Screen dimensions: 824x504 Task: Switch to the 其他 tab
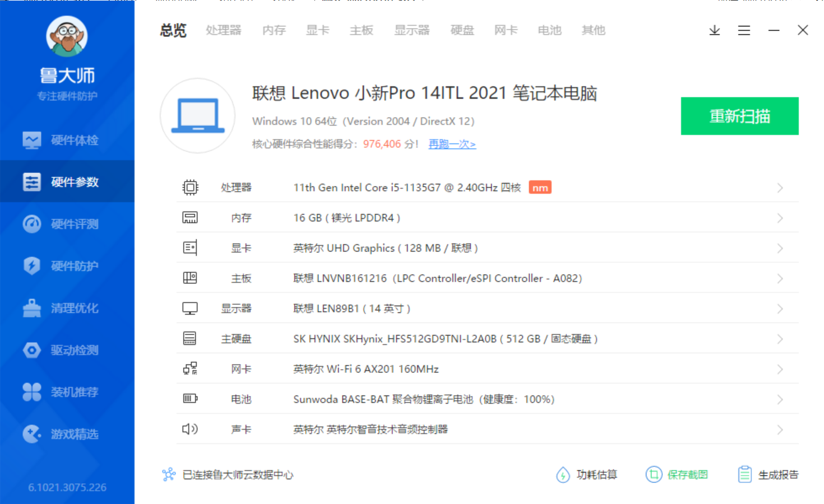coord(594,30)
